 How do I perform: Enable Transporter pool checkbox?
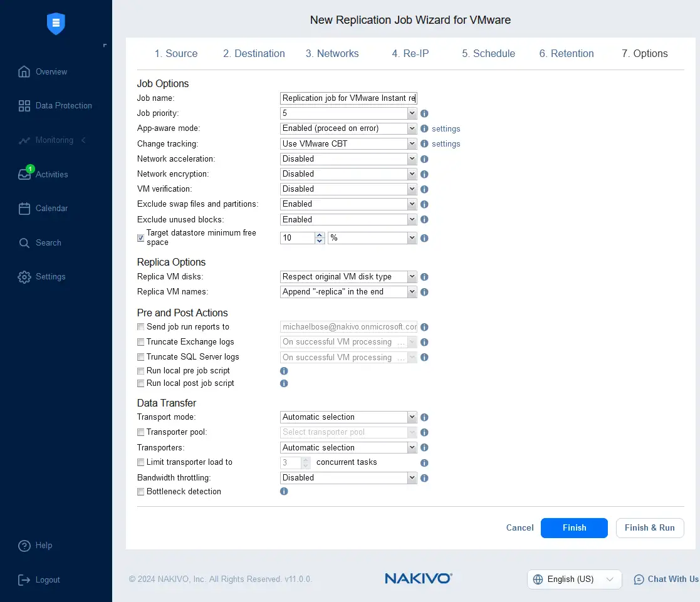[x=140, y=432]
